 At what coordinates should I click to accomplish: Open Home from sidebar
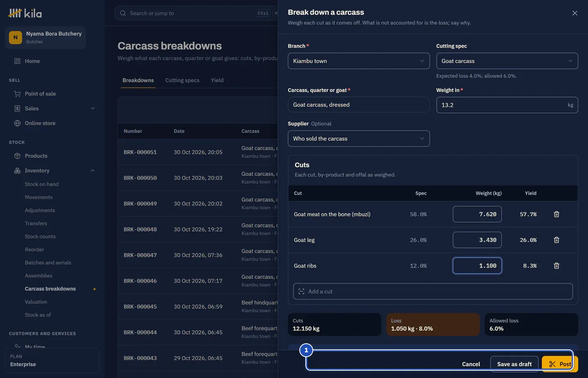(32, 61)
